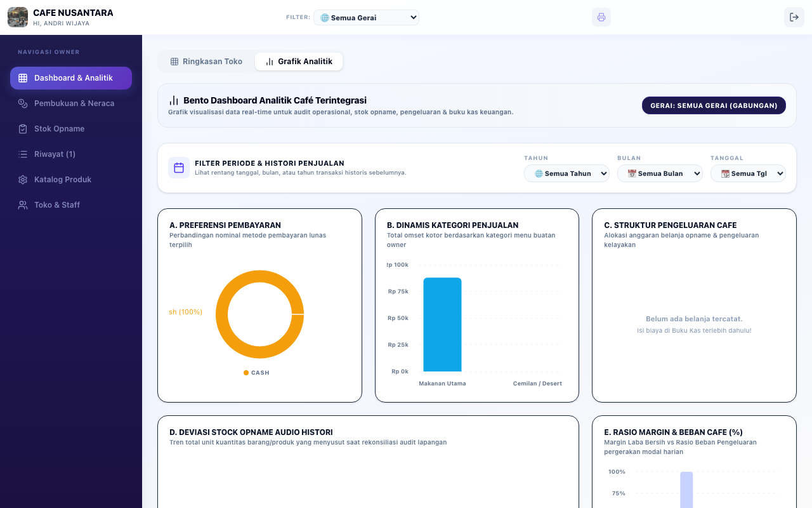
Task: Select Dashboard & Analitik in sidebar
Action: 71,78
